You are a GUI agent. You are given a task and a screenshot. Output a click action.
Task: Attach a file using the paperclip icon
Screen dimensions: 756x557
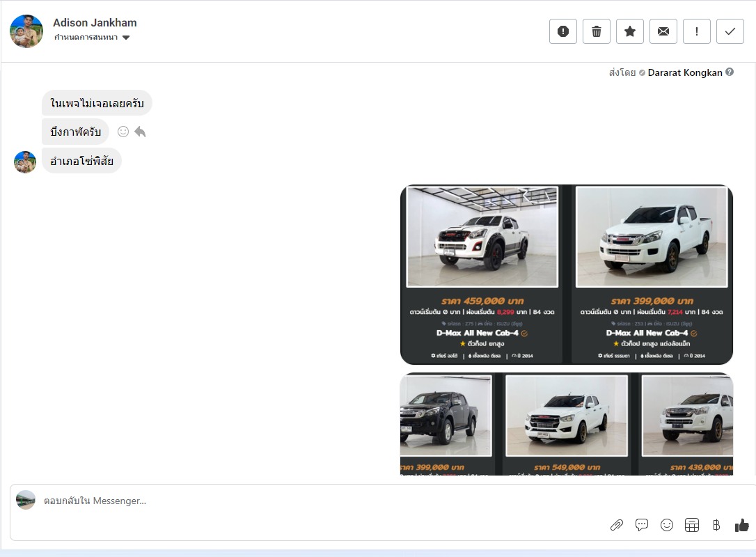pos(616,525)
